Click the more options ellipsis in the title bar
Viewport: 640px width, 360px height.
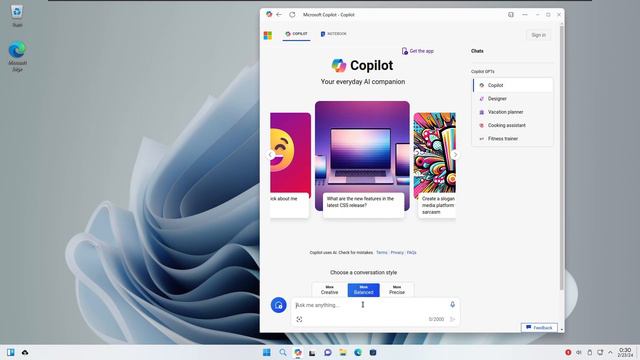click(525, 15)
